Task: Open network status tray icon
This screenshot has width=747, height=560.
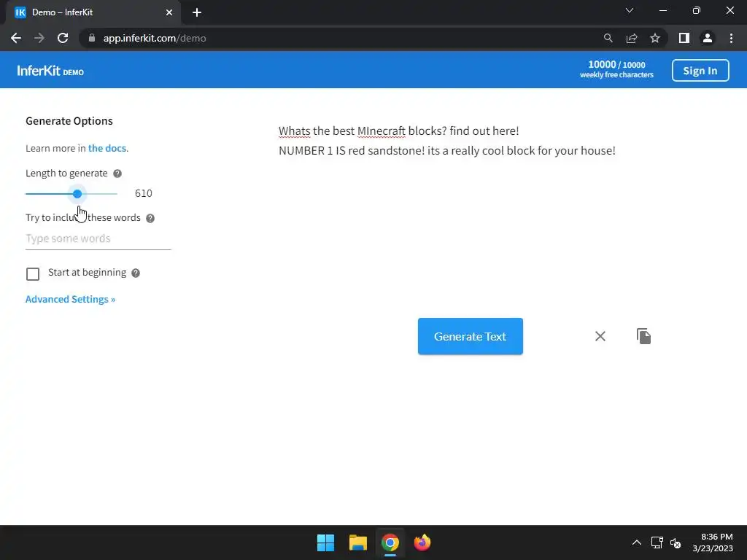Action: coord(657,542)
